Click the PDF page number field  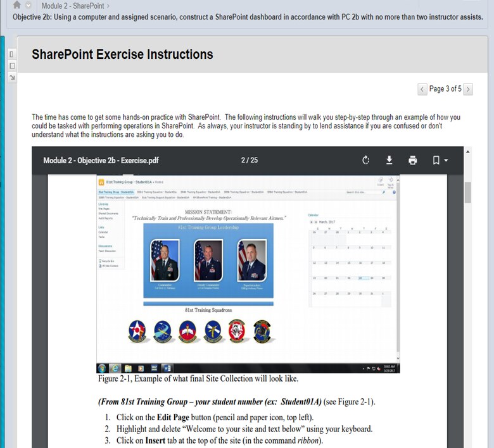(x=245, y=160)
